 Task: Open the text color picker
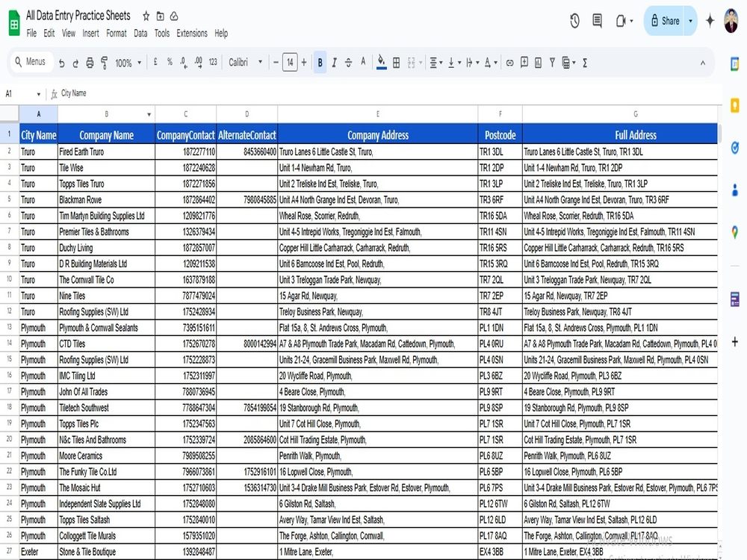[363, 61]
